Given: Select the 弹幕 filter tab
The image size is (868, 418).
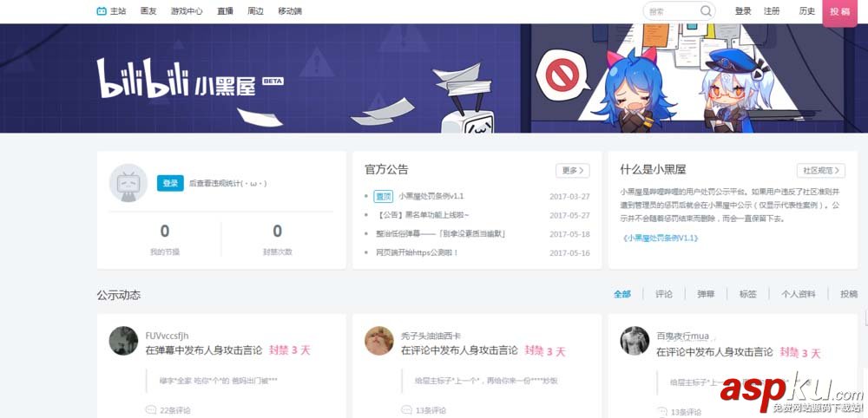Looking at the screenshot, I should click(x=706, y=294).
